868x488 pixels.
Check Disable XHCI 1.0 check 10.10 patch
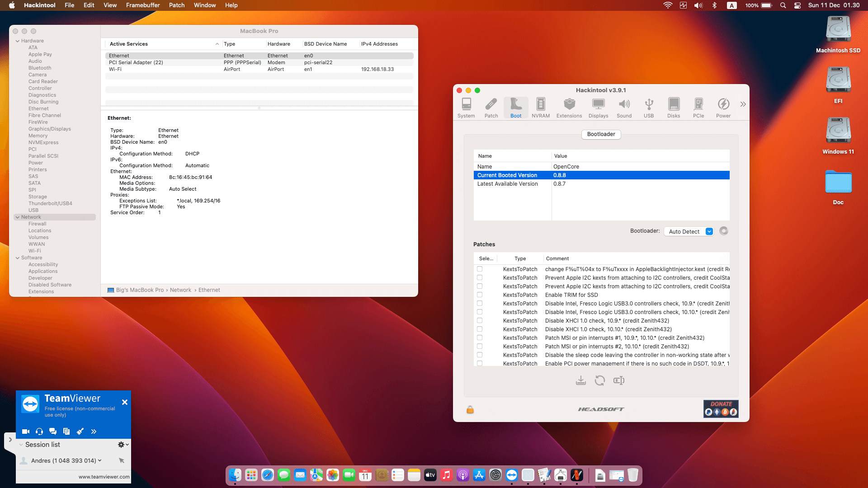[480, 329]
